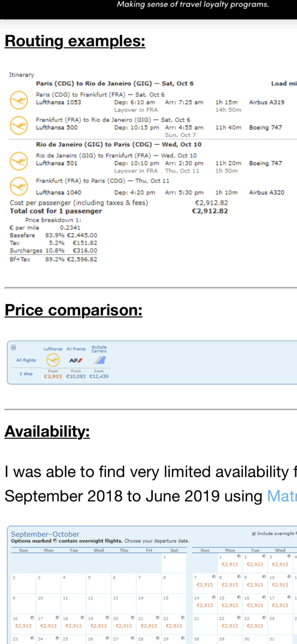This screenshot has width=297, height=644.
Task: Click the Airbus A320 aircraft text
Action: [x=267, y=192]
